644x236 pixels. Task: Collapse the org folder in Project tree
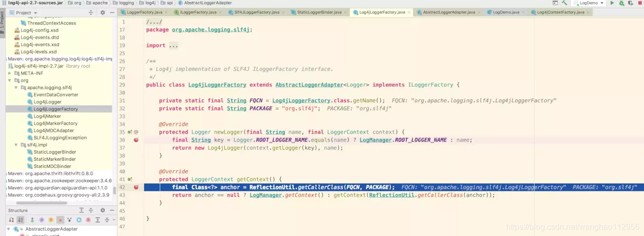pyautogui.click(x=10, y=80)
